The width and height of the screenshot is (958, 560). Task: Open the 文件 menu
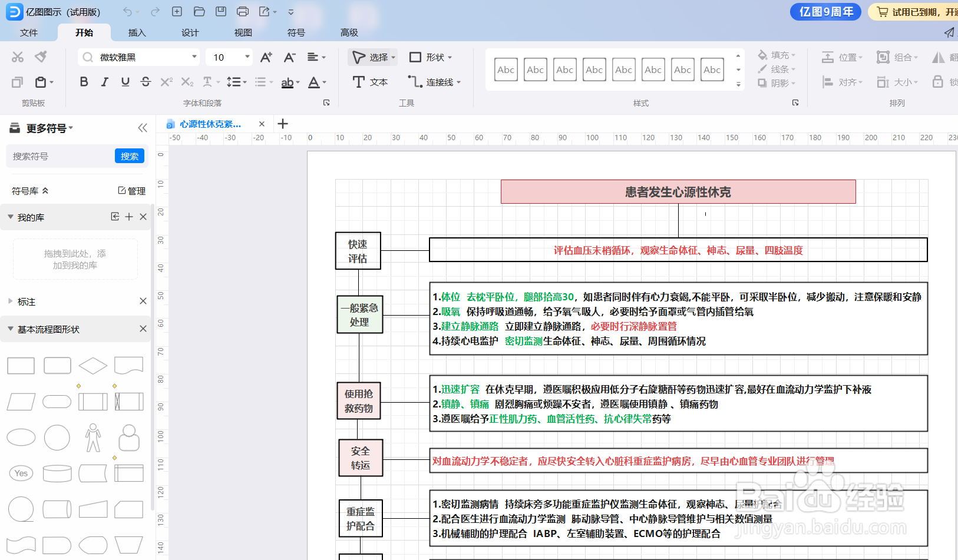click(x=28, y=32)
